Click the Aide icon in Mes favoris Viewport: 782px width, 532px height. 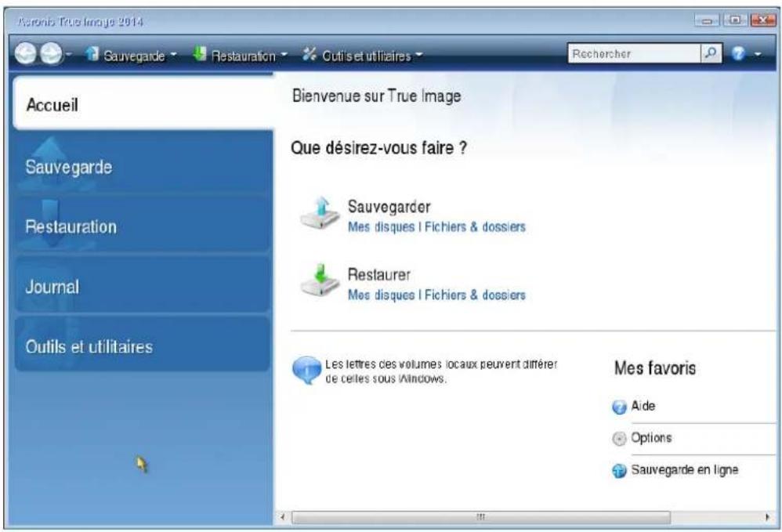619,407
